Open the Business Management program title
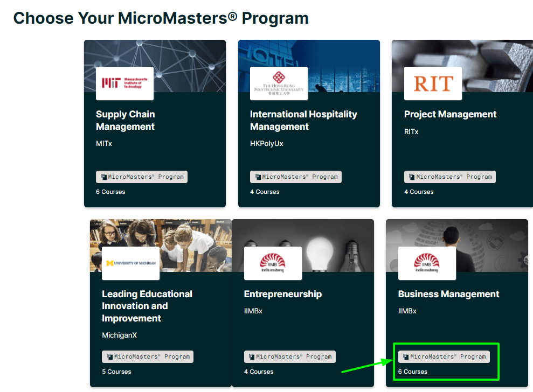Image resolution: width=533 pixels, height=392 pixels. tap(449, 294)
